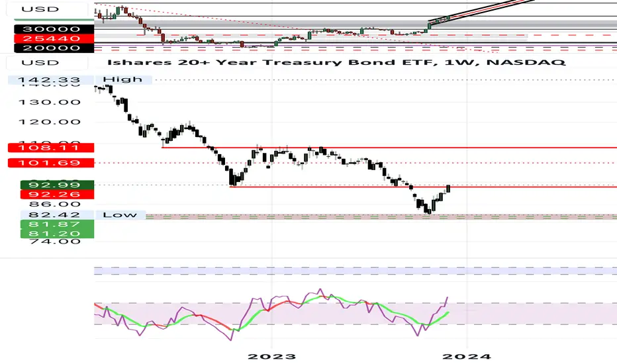Select the green 81.87 price label
This screenshot has height=364, width=617.
point(57,224)
